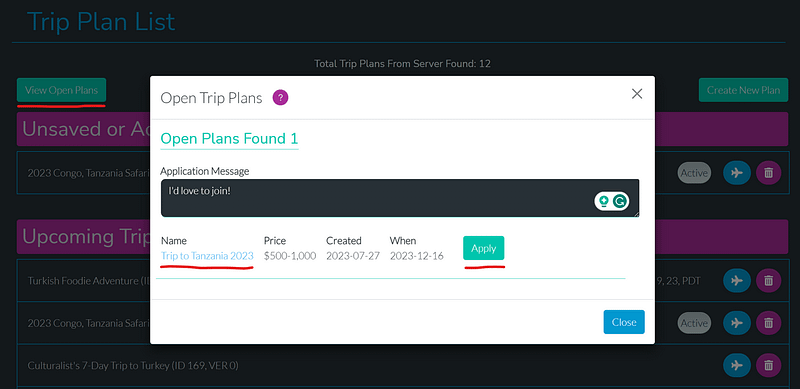This screenshot has width=800, height=389.
Task: Dismiss Open Trip Plans dialog with X
Action: coord(637,93)
